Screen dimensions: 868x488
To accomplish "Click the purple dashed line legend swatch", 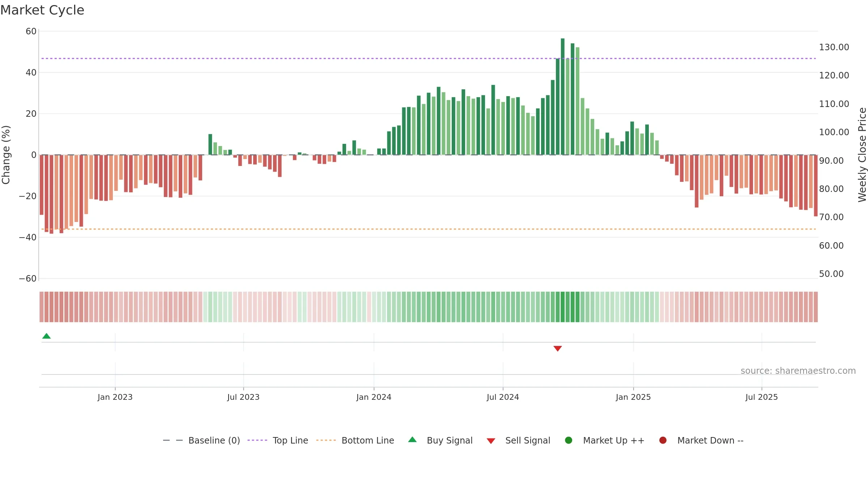I will click(x=257, y=440).
